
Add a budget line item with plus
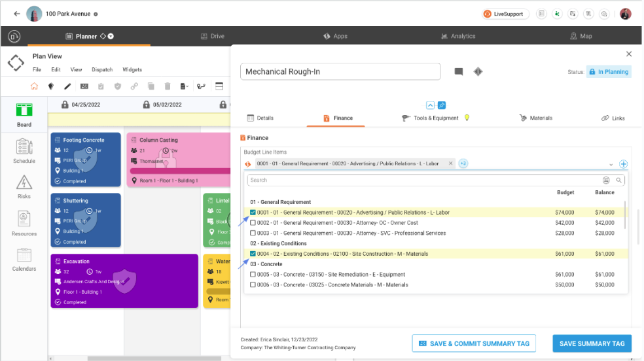[x=624, y=164]
